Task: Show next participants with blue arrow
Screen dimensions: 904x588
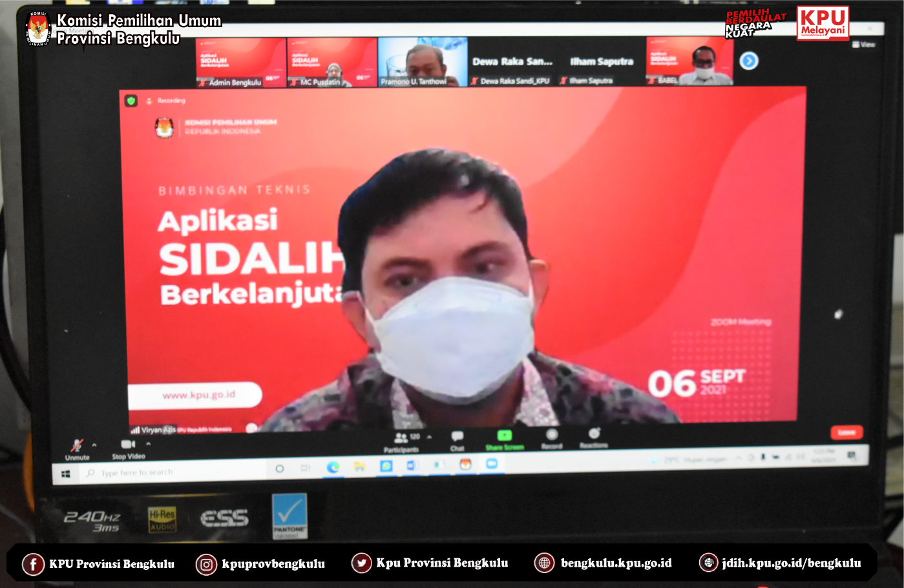Action: point(749,61)
